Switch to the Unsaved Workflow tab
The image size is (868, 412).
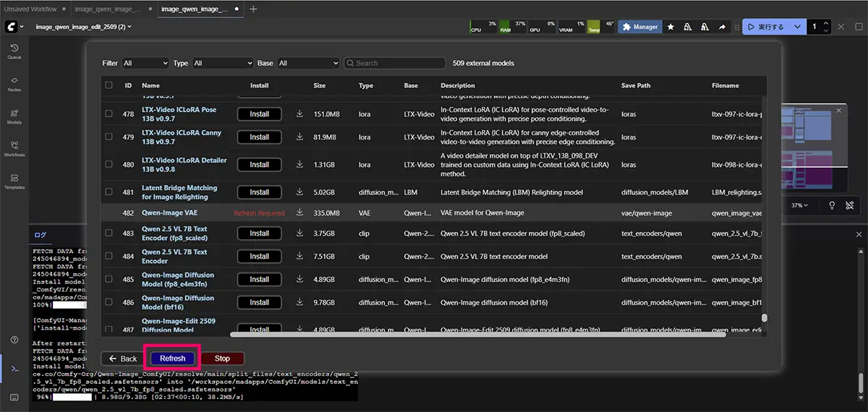point(29,9)
